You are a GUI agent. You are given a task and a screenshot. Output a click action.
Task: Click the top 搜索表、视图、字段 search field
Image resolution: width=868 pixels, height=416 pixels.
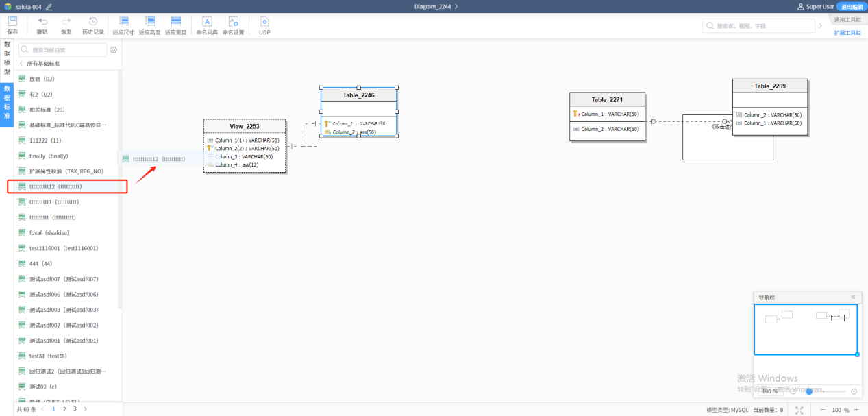tap(758, 25)
